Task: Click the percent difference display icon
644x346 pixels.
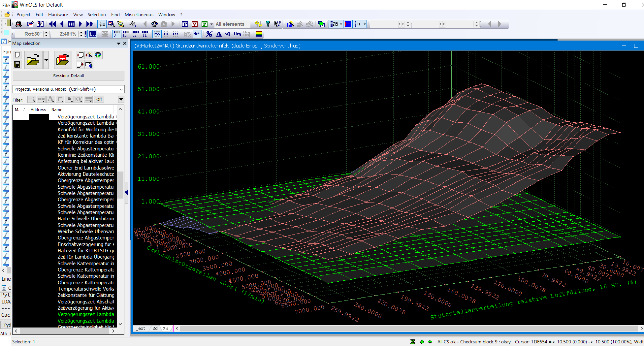Action: tap(209, 34)
